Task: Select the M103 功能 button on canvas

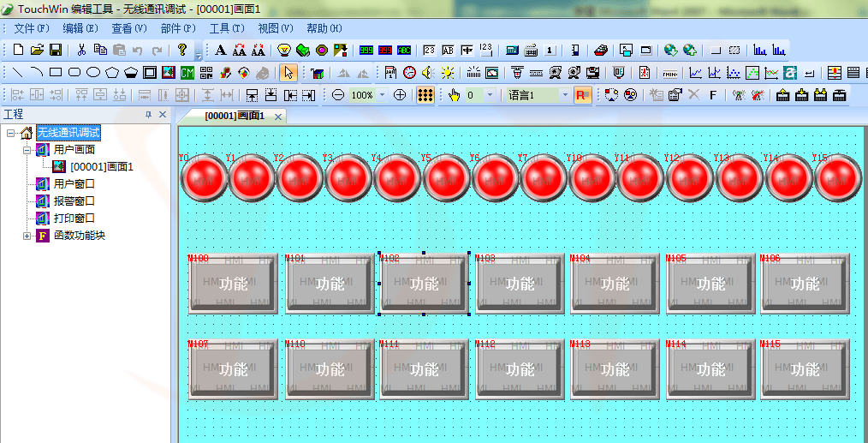Action: point(520,284)
